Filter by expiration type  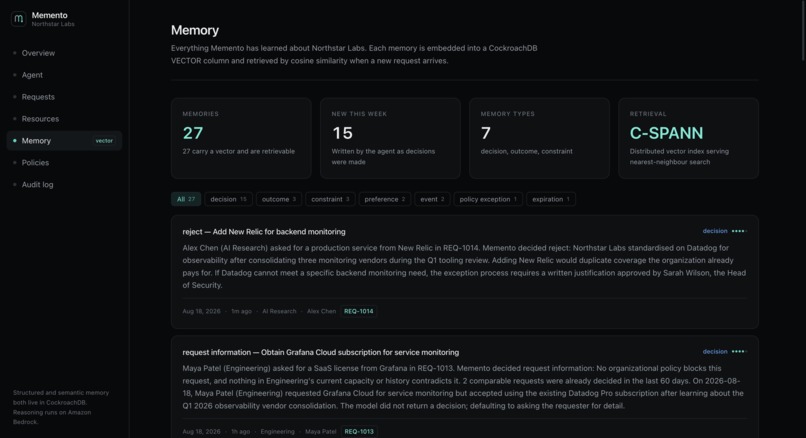[x=551, y=199]
